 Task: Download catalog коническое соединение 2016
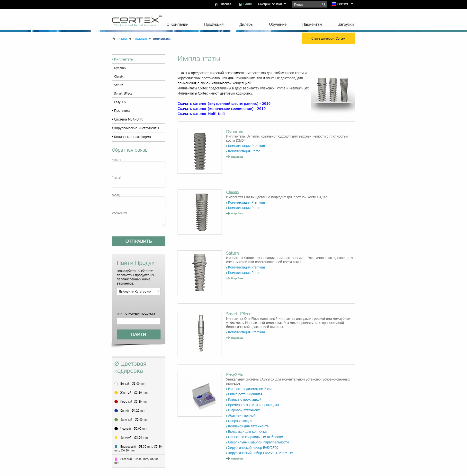pyautogui.click(x=222, y=109)
